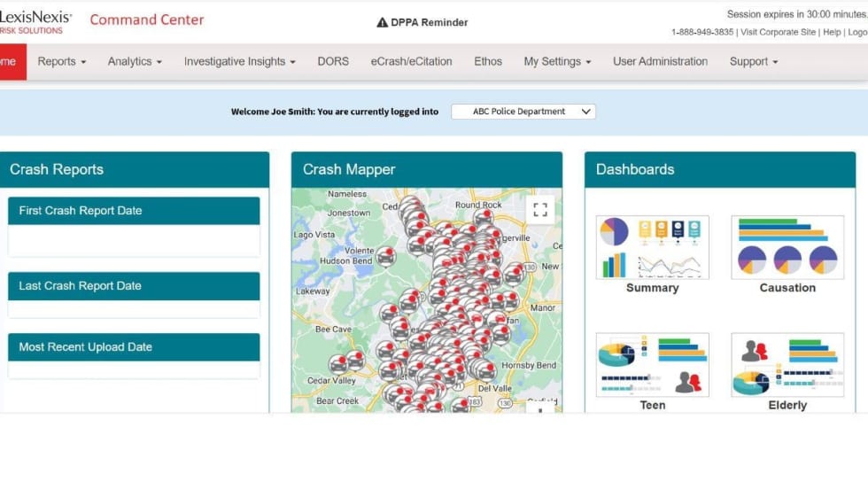Expand the Investigative Insights menu
This screenshot has height=489, width=868.
click(240, 62)
